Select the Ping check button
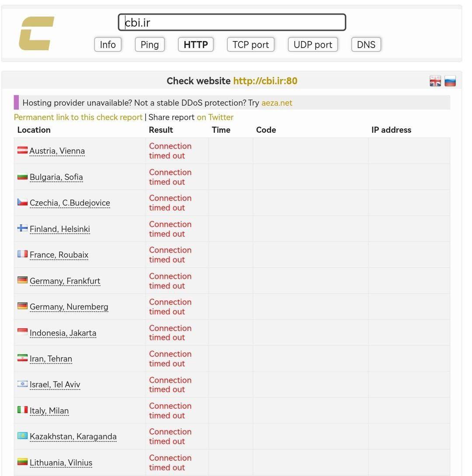 coord(150,45)
